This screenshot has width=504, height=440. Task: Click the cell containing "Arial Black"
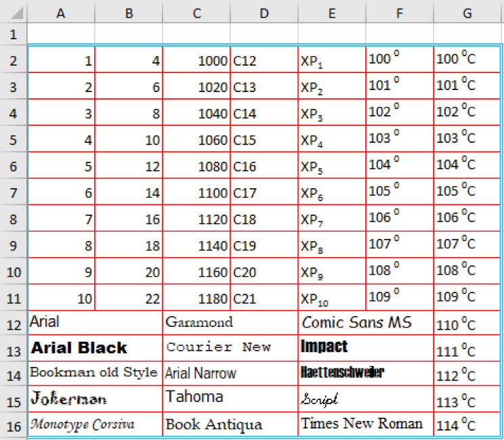tap(95, 348)
